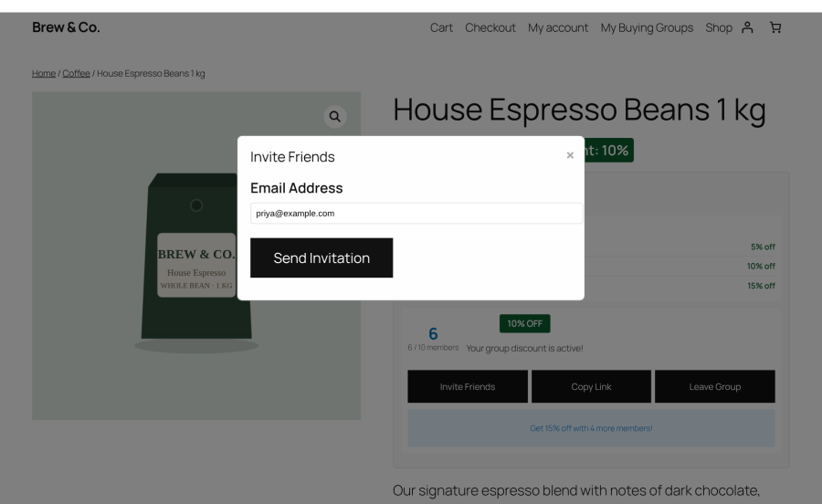
Task: Copy the group link
Action: 591,386
